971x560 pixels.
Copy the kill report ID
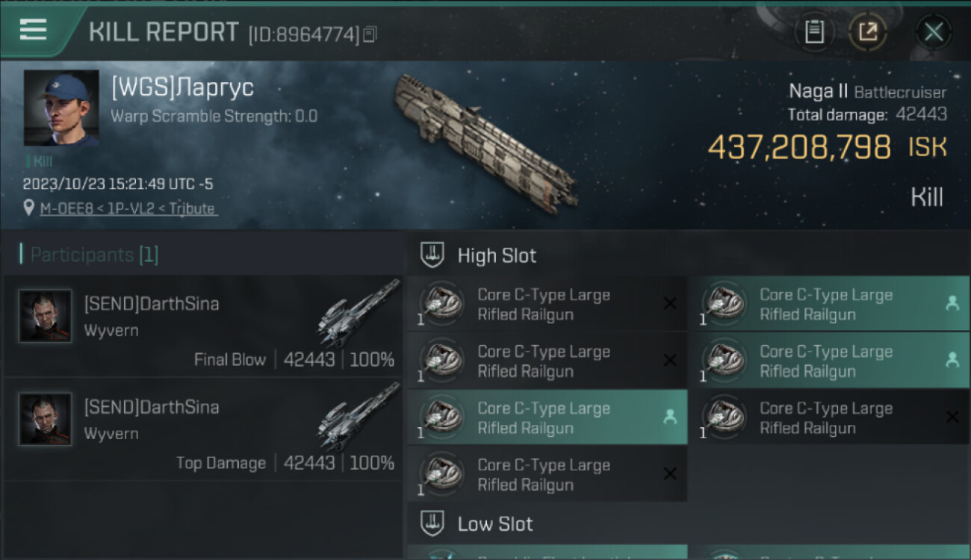(370, 34)
